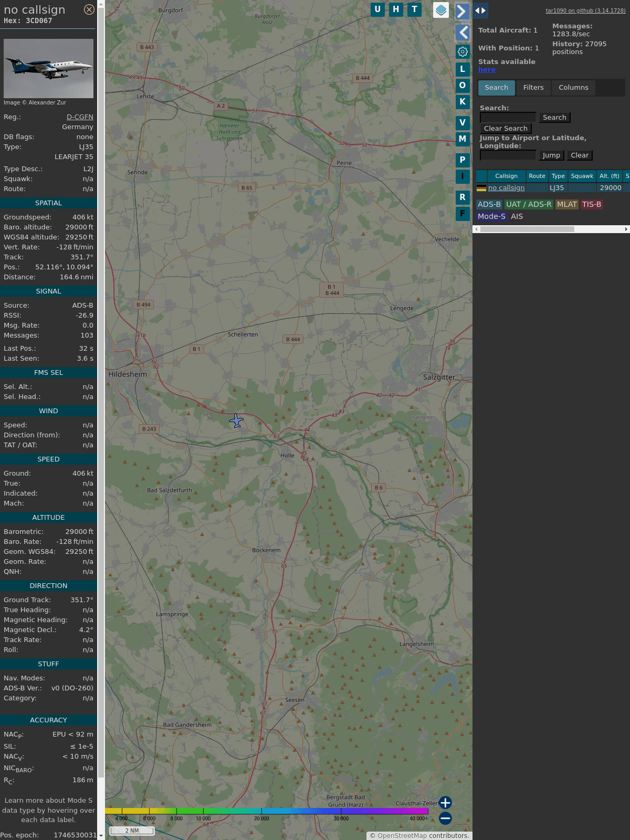Click the Mode-S legend swatch
This screenshot has height=840, width=630.
pyautogui.click(x=491, y=216)
